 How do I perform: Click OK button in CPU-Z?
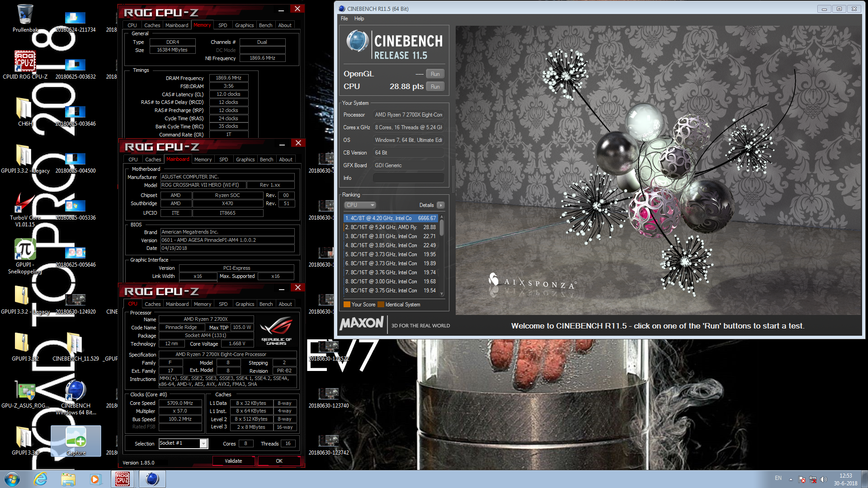[x=279, y=461]
